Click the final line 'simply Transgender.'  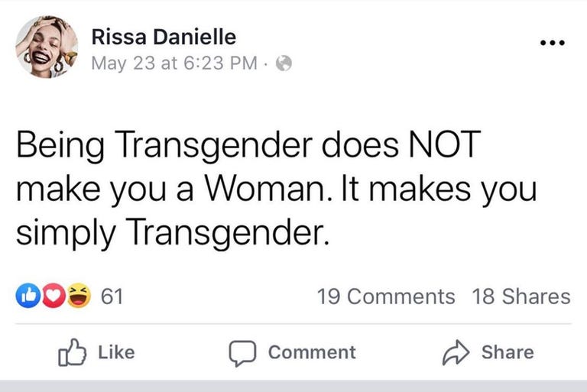(173, 233)
